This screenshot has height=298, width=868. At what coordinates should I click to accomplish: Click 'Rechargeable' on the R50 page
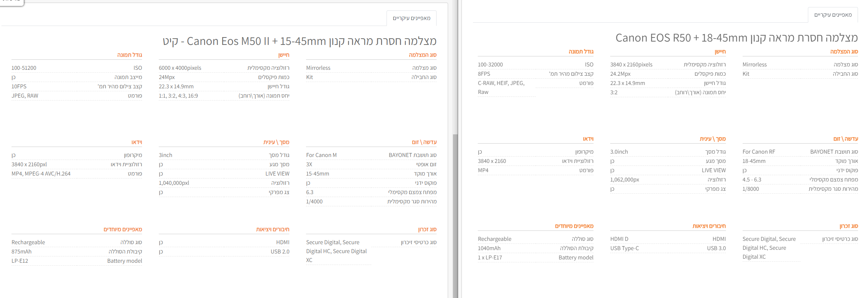tap(494, 239)
